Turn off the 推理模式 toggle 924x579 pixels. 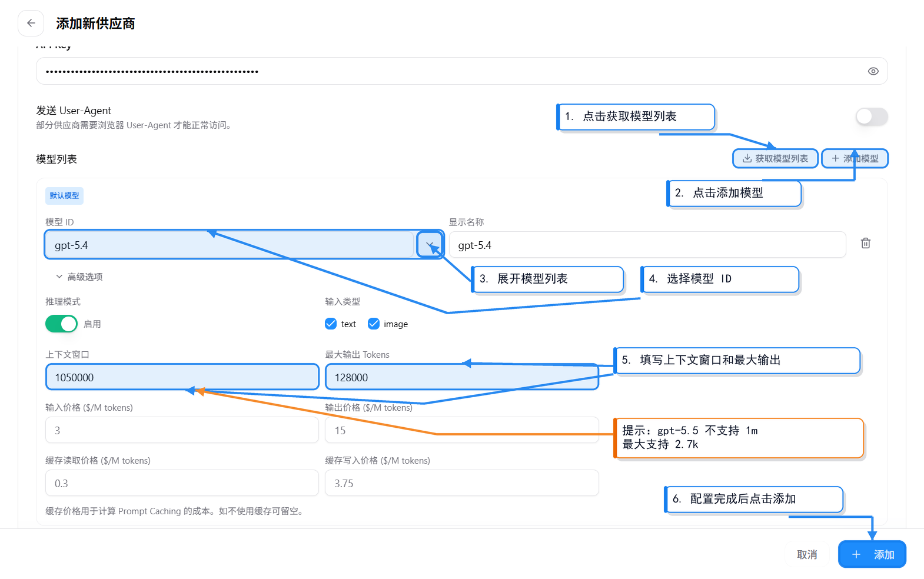click(x=61, y=324)
